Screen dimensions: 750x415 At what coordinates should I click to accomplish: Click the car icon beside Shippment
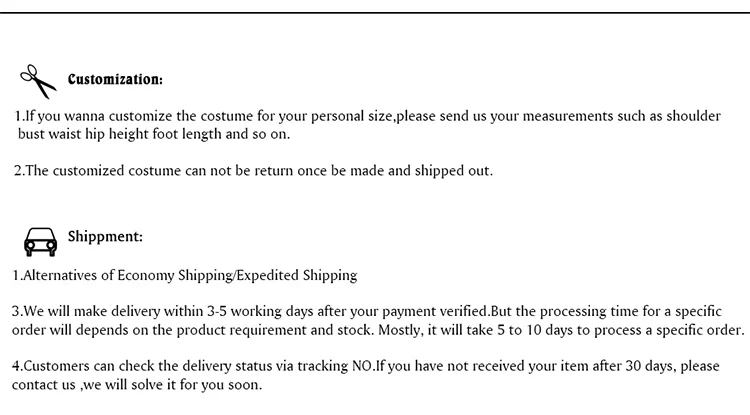coord(40,242)
